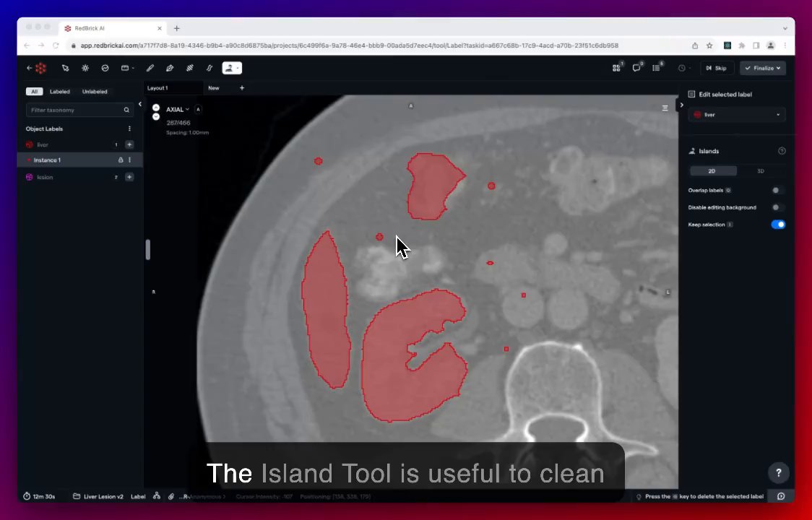Open the layout grid icon with badge
Image resolution: width=812 pixels, height=520 pixels.
(x=616, y=68)
